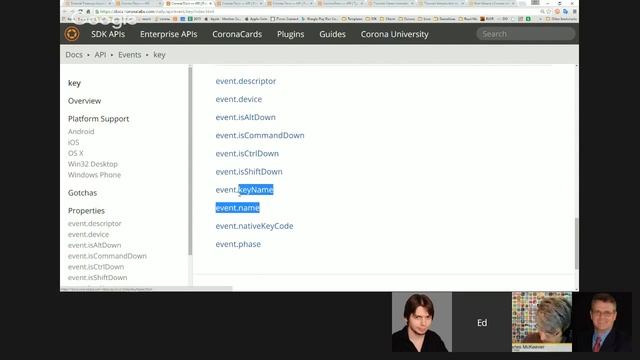The width and height of the screenshot is (640, 360).
Task: Focus the Search input field
Action: coord(526,34)
